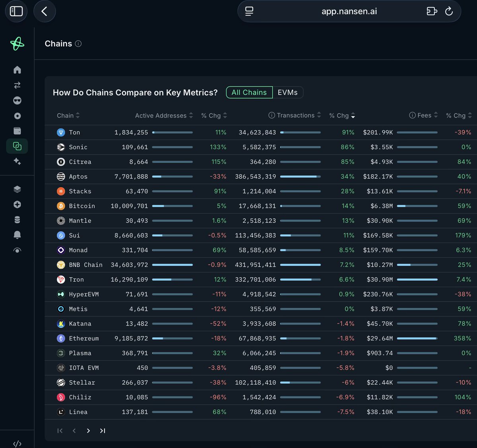Click Katana's 3,933,608 transactions value
Screen dimensions: 477x448
(x=259, y=324)
